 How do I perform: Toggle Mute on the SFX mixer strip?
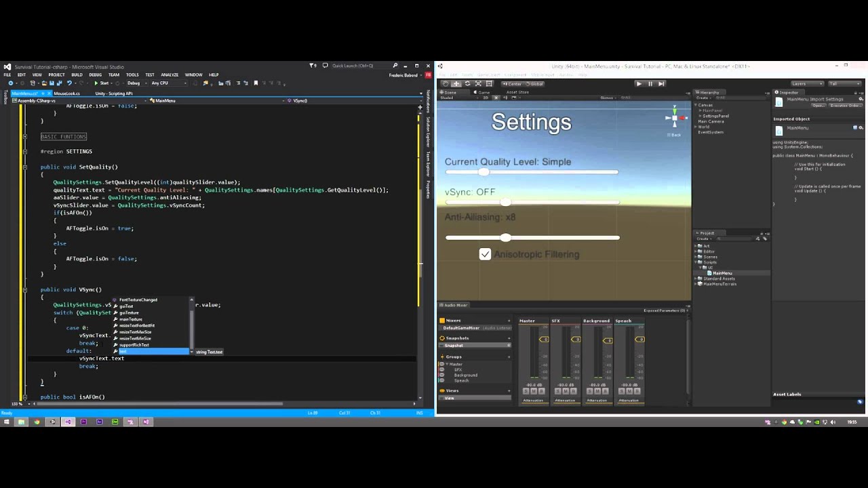tap(566, 391)
